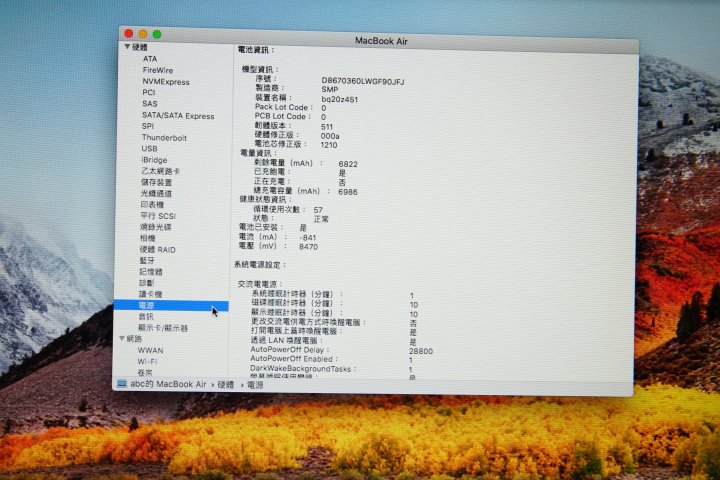Image resolution: width=720 pixels, height=480 pixels.
Task: Click full charge capacity value 6986
Action: pyautogui.click(x=348, y=192)
